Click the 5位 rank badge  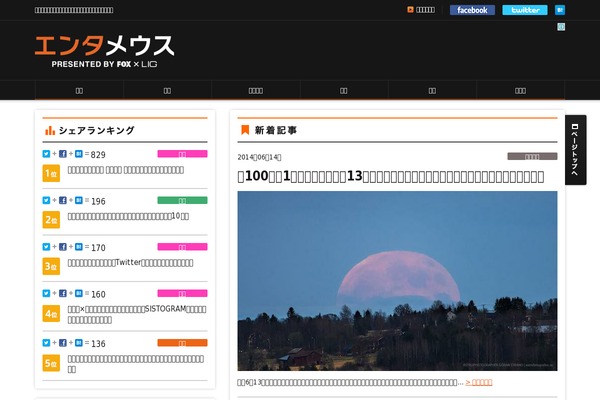pyautogui.click(x=51, y=363)
